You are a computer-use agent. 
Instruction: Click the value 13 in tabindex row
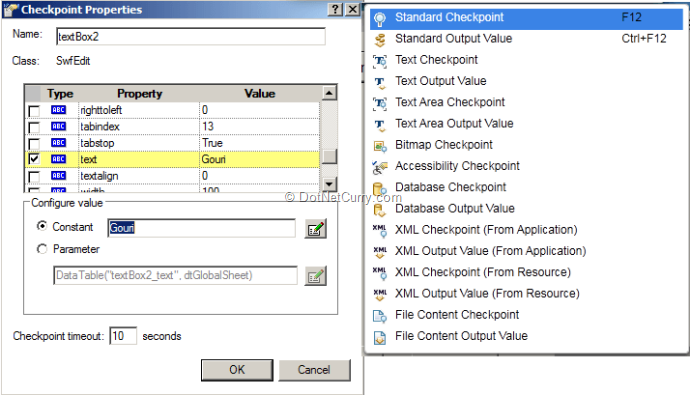(x=208, y=127)
